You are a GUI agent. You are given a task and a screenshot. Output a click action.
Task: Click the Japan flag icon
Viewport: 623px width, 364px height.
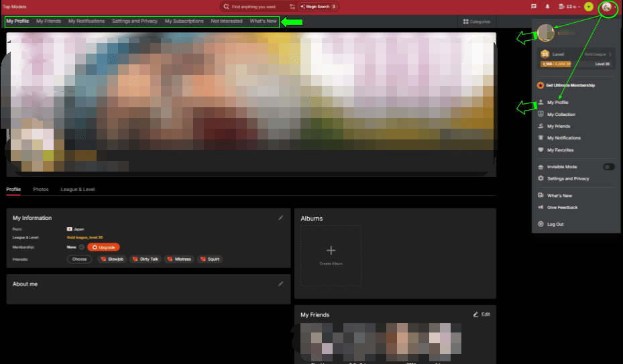click(x=70, y=229)
